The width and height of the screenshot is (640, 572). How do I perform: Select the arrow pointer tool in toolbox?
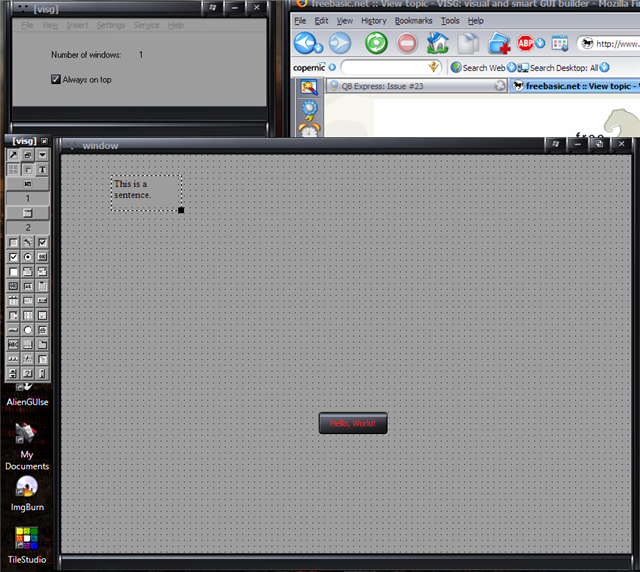pyautogui.click(x=13, y=156)
